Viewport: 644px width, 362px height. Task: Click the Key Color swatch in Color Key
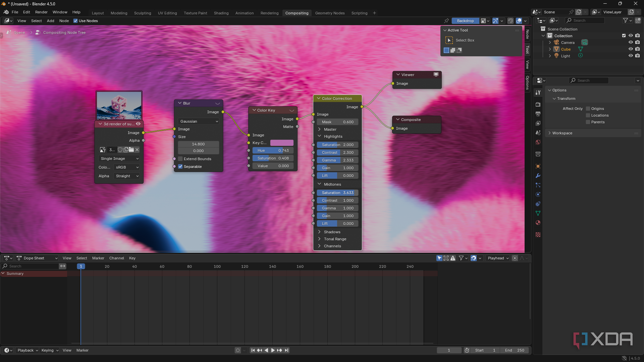(x=282, y=143)
